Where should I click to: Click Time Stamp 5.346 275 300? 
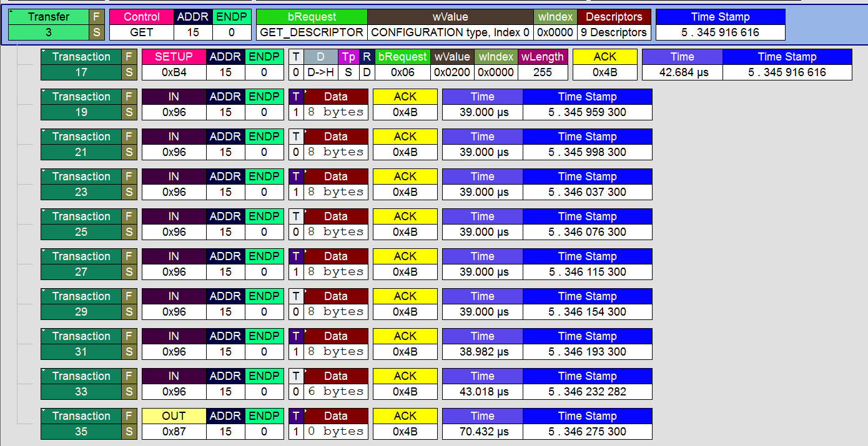tap(588, 424)
